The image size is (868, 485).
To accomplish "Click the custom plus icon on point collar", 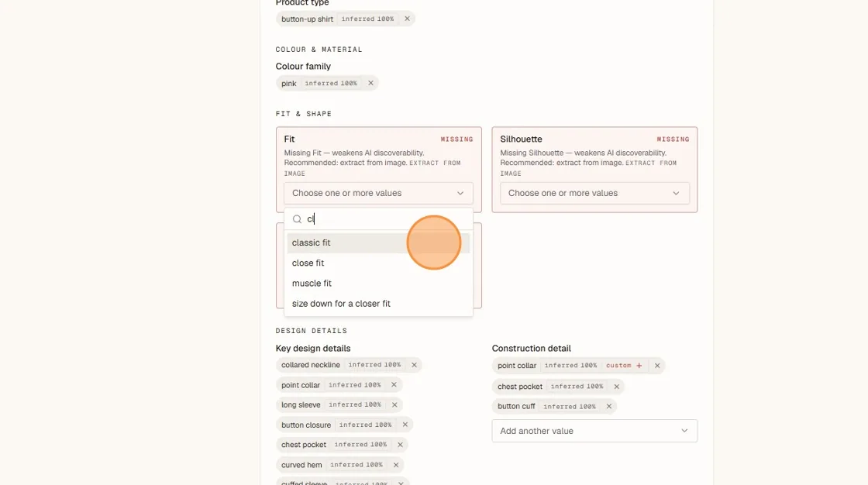I will (x=639, y=366).
